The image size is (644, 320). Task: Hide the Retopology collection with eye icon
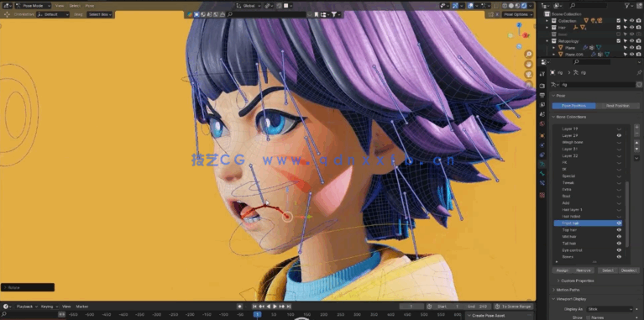pos(631,41)
